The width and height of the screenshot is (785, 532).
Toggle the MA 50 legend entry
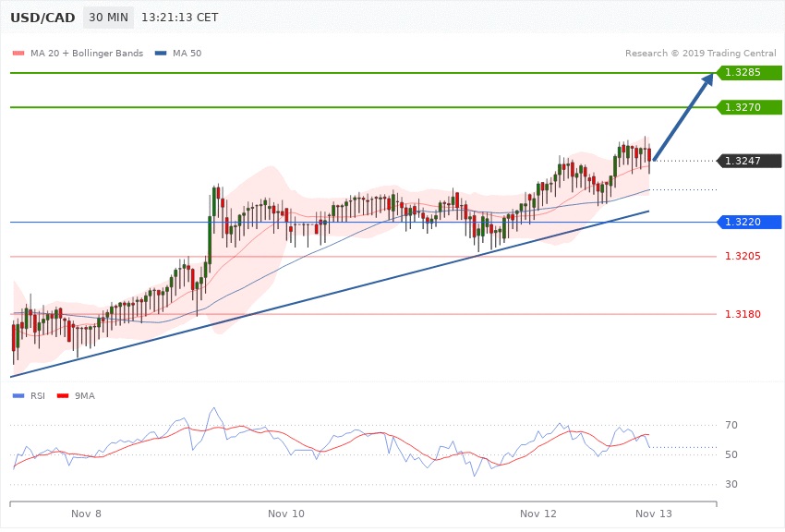click(x=178, y=54)
